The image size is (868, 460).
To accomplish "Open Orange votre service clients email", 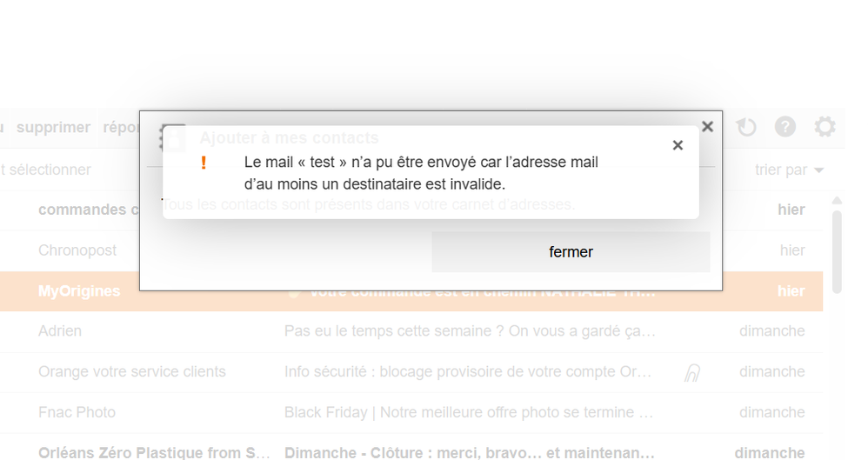I will coord(411,372).
